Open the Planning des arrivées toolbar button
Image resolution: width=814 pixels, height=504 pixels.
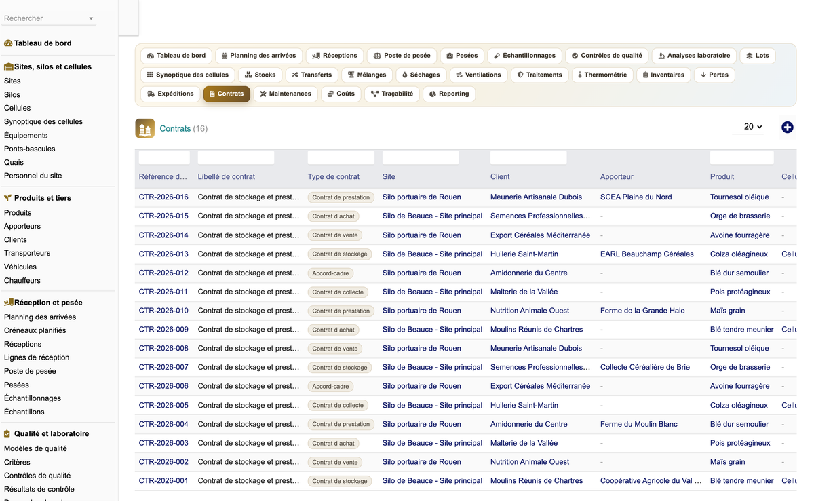click(x=259, y=56)
